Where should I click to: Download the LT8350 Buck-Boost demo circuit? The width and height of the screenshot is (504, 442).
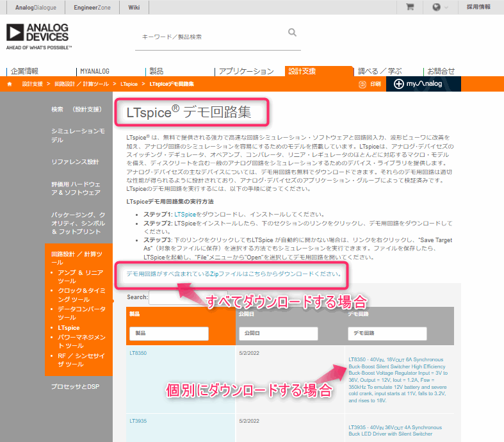pos(398,380)
